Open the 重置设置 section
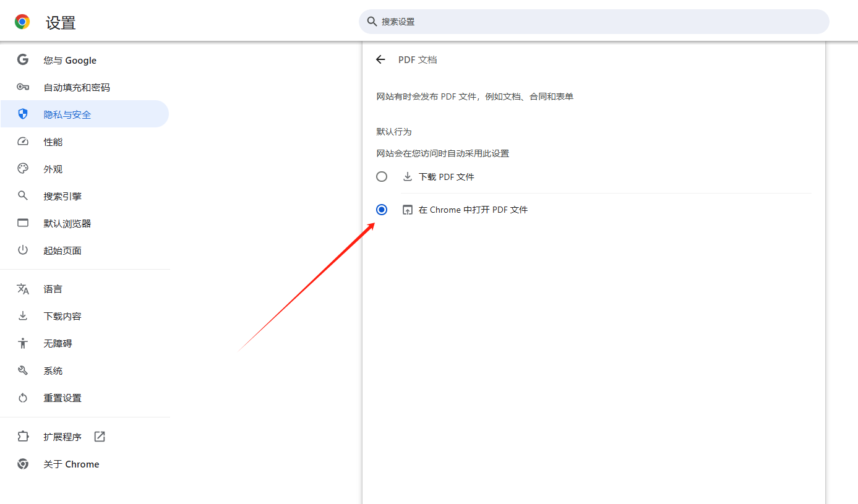The width and height of the screenshot is (858, 504). pyautogui.click(x=85, y=398)
